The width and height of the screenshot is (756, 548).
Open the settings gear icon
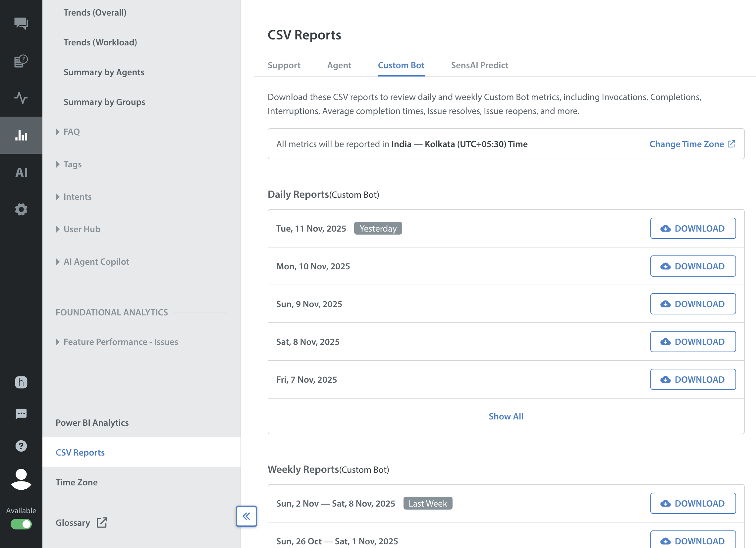[x=21, y=209]
